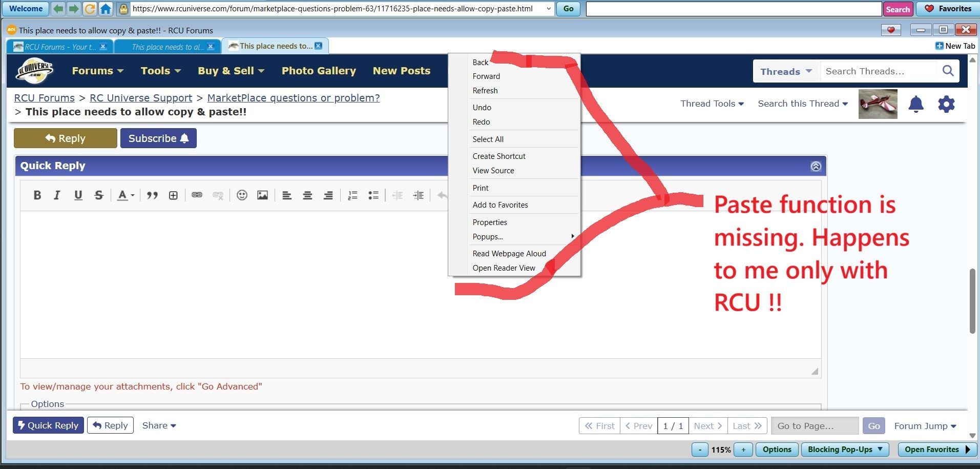Screen dimensions: 980x469
Task: Click the strikethrough formatting icon
Action: pyautogui.click(x=99, y=195)
